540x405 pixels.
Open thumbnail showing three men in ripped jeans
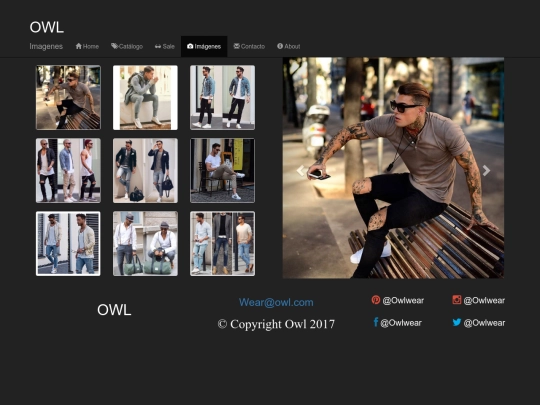pos(68,170)
